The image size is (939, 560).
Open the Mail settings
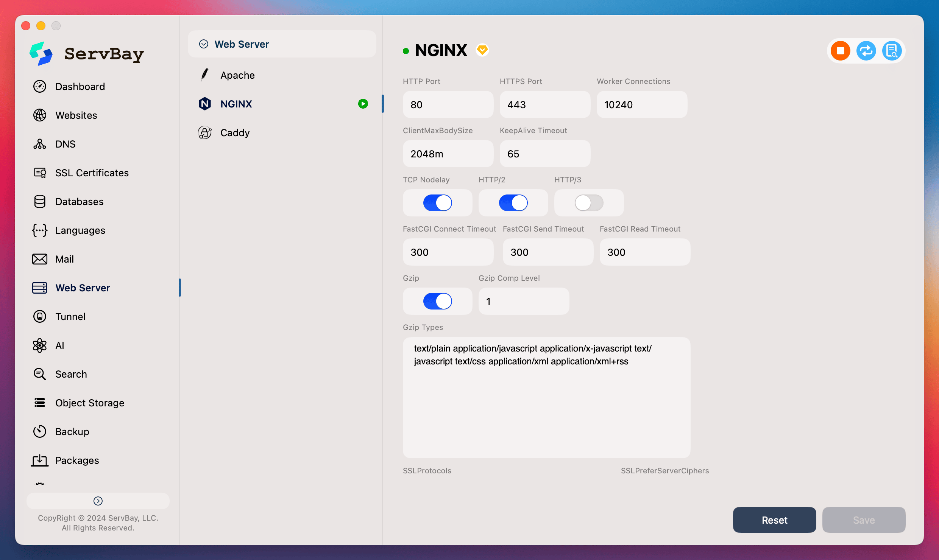(64, 259)
